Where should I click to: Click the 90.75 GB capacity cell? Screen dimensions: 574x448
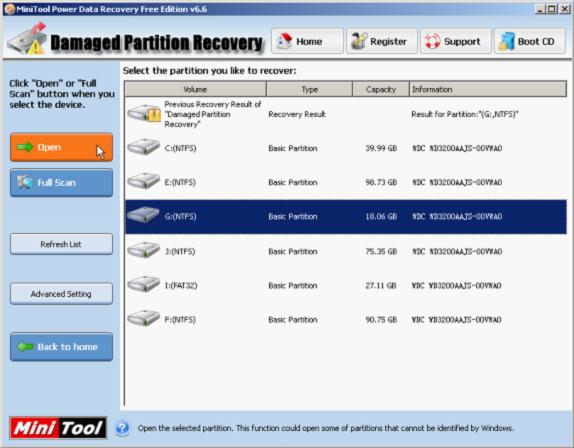pyautogui.click(x=381, y=320)
